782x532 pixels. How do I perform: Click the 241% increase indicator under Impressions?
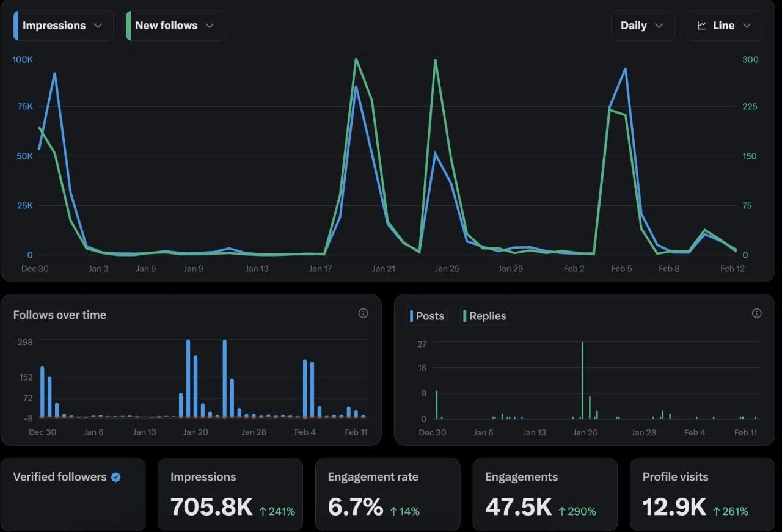click(277, 511)
